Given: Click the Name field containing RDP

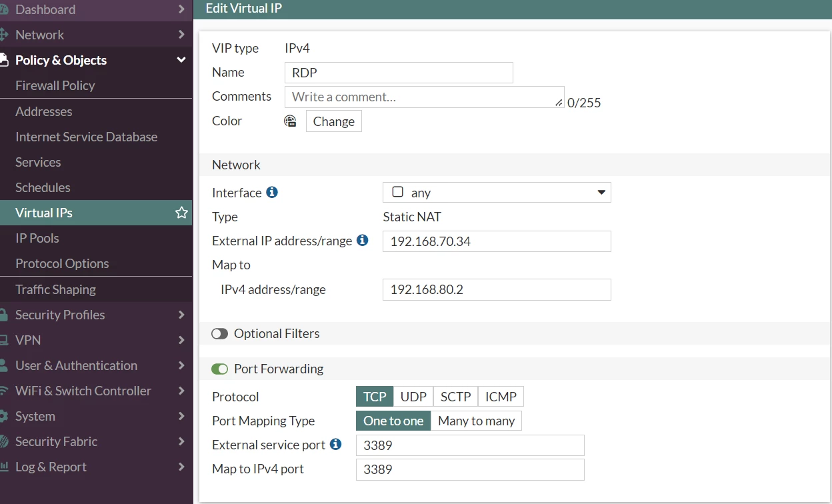Looking at the screenshot, I should pos(399,73).
